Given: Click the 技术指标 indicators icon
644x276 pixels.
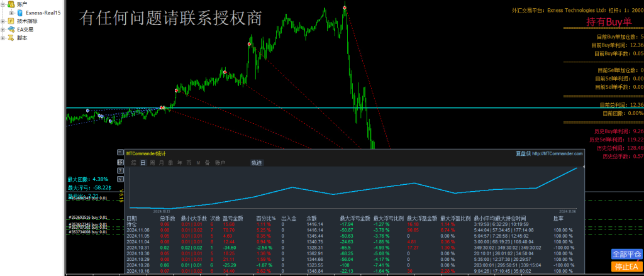Looking at the screenshot, I should [11, 21].
